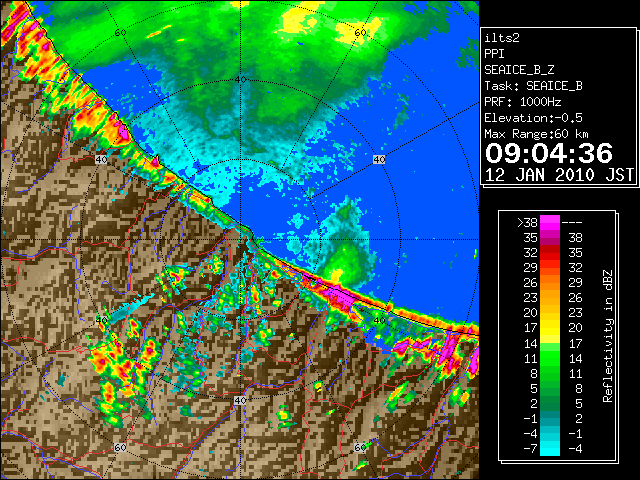Select the "PPI" scan type label
Image resolution: width=640 pixels, height=480 pixels.
point(494,54)
